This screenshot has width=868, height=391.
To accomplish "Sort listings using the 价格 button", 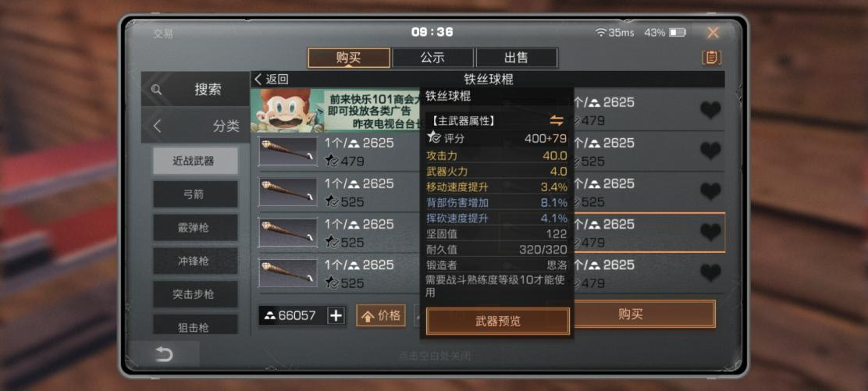I will (381, 315).
